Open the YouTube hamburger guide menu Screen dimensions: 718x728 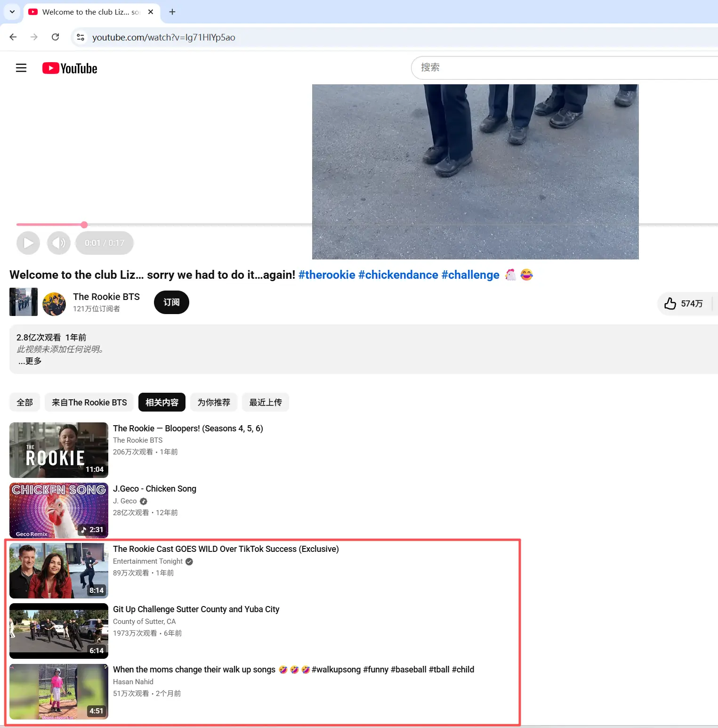21,68
